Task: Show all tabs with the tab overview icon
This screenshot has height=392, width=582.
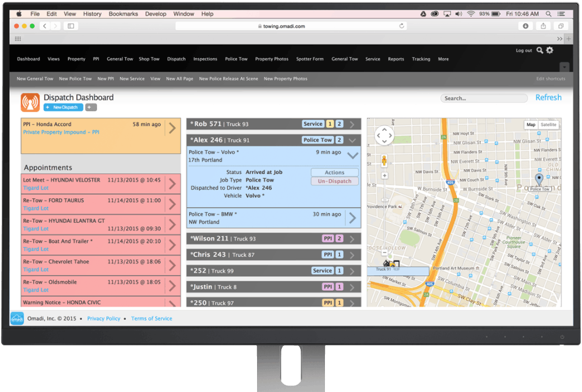Action: [561, 26]
